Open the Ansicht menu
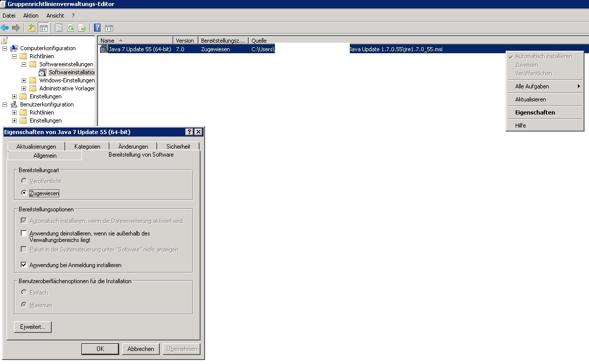 pos(55,16)
